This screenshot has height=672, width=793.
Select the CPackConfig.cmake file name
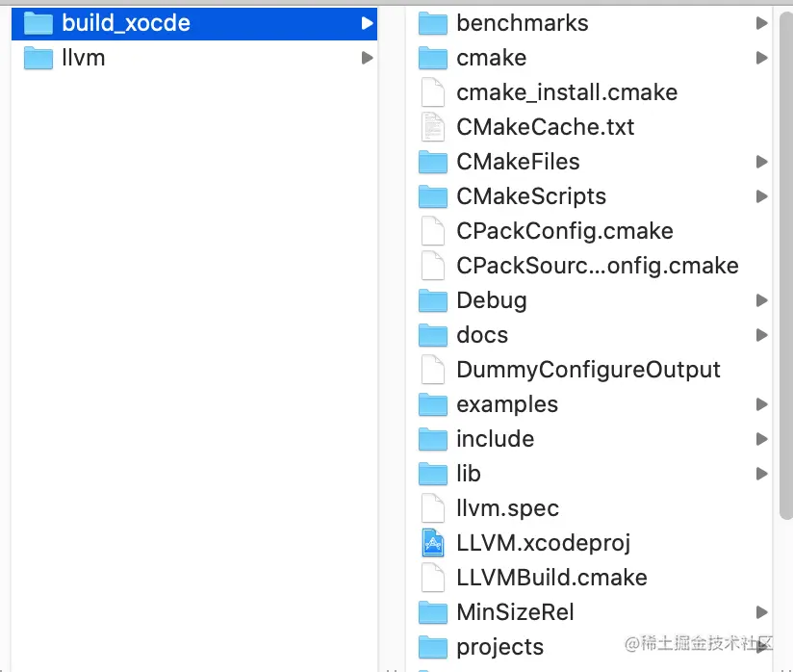564,231
